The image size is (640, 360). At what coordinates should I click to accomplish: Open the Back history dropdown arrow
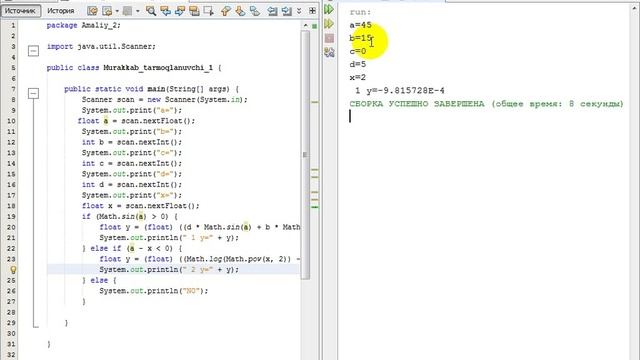coord(117,11)
